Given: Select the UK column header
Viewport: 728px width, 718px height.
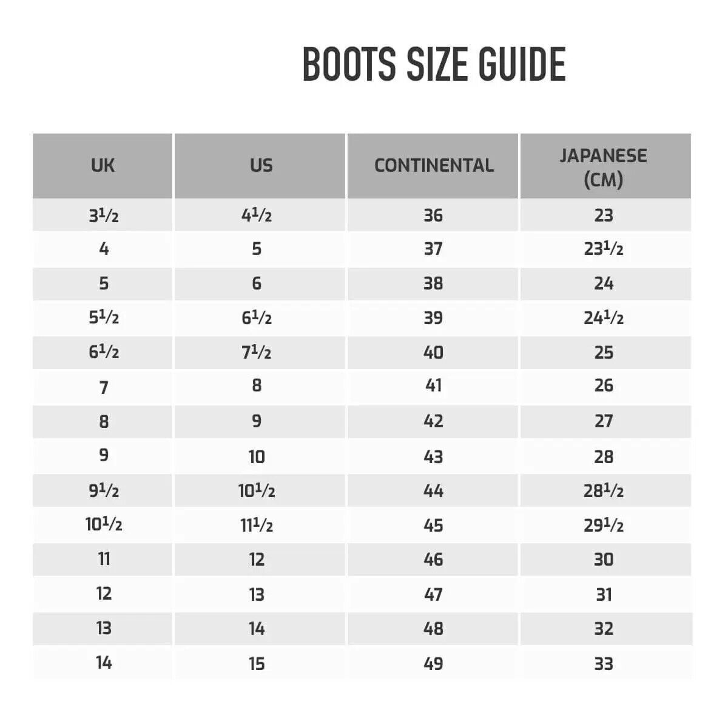Looking at the screenshot, I should (x=103, y=165).
